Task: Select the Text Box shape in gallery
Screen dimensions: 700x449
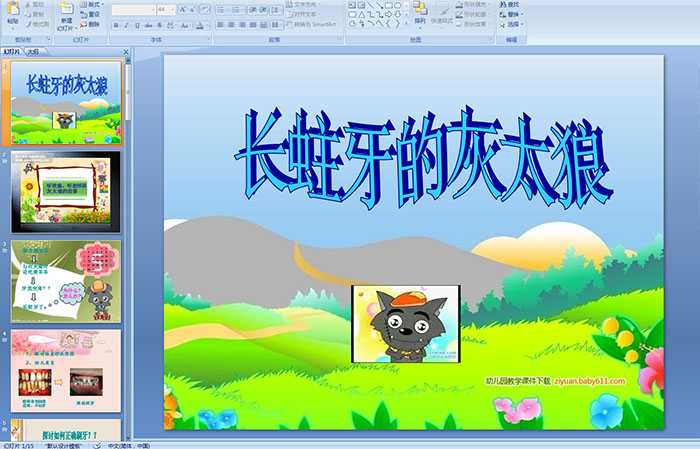Action: pos(352,5)
